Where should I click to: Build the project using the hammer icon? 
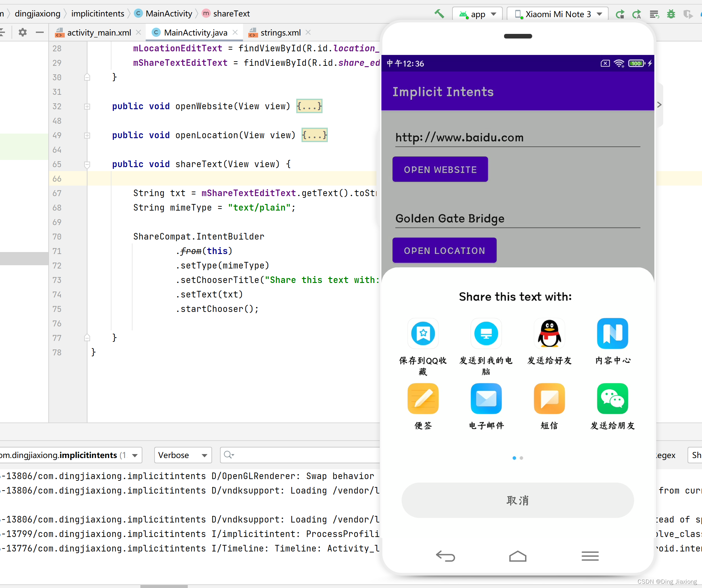(x=439, y=14)
